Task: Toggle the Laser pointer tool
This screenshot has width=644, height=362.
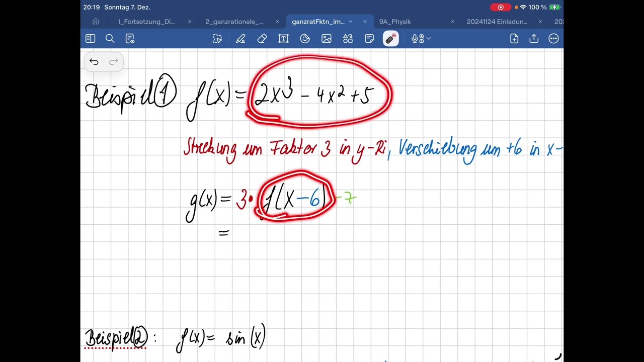Action: (x=391, y=39)
